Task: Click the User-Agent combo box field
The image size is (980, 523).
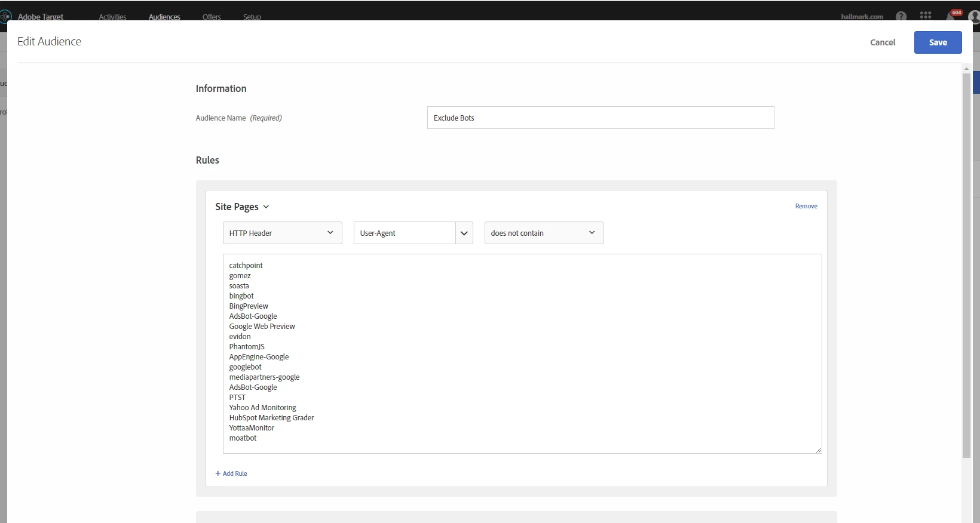Action: 405,233
